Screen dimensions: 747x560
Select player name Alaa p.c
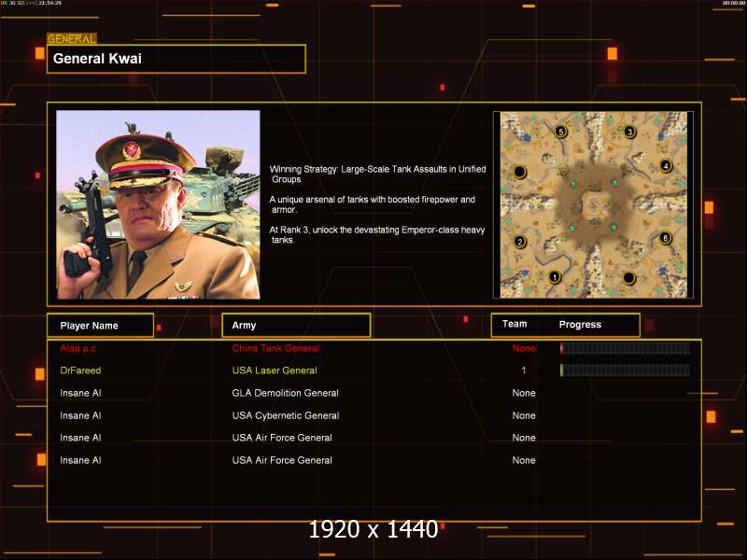pos(78,348)
